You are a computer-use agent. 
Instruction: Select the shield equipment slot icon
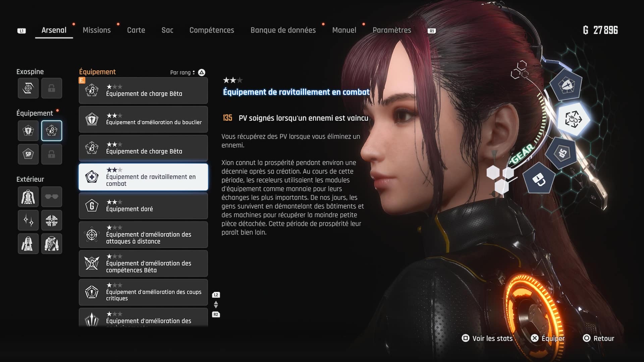coord(28,130)
